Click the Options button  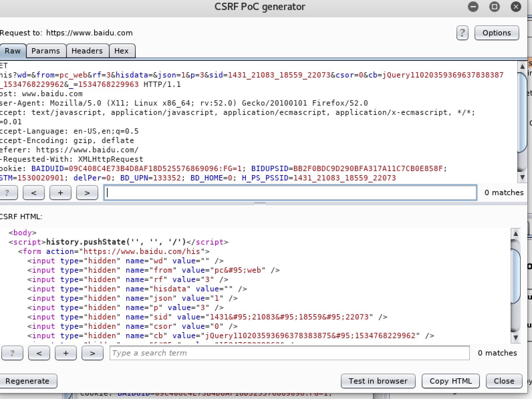tap(497, 33)
